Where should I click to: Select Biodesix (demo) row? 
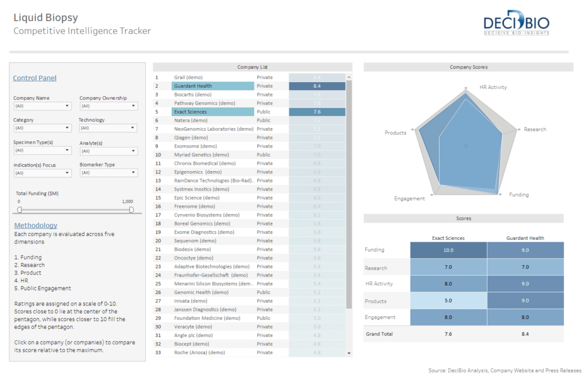tap(250, 250)
